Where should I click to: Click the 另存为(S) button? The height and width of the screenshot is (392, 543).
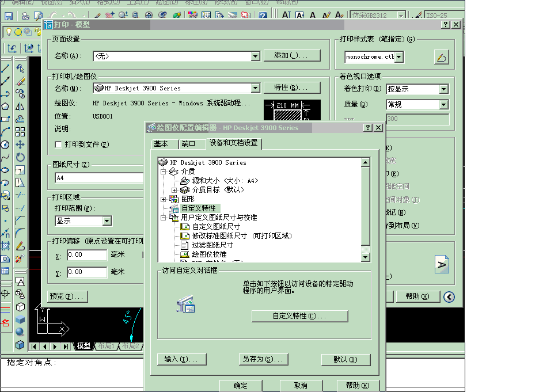point(263,359)
